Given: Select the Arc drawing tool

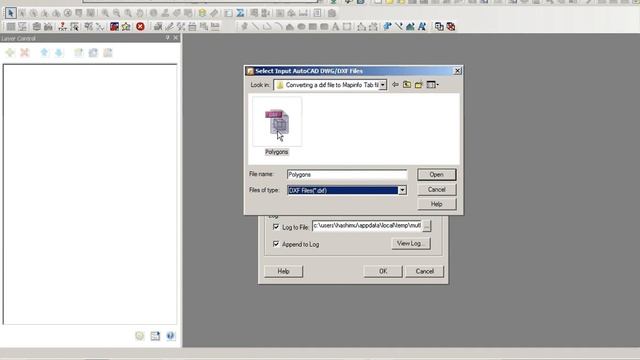Looking at the screenshot, I should 278,27.
